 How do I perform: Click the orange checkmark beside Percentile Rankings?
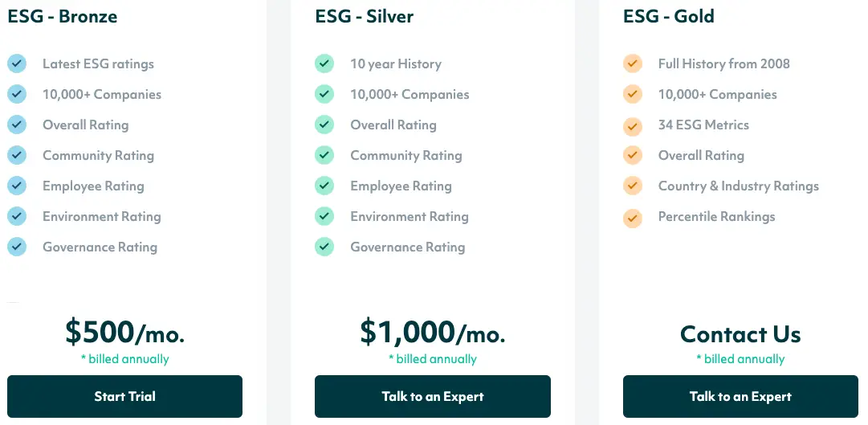(633, 216)
